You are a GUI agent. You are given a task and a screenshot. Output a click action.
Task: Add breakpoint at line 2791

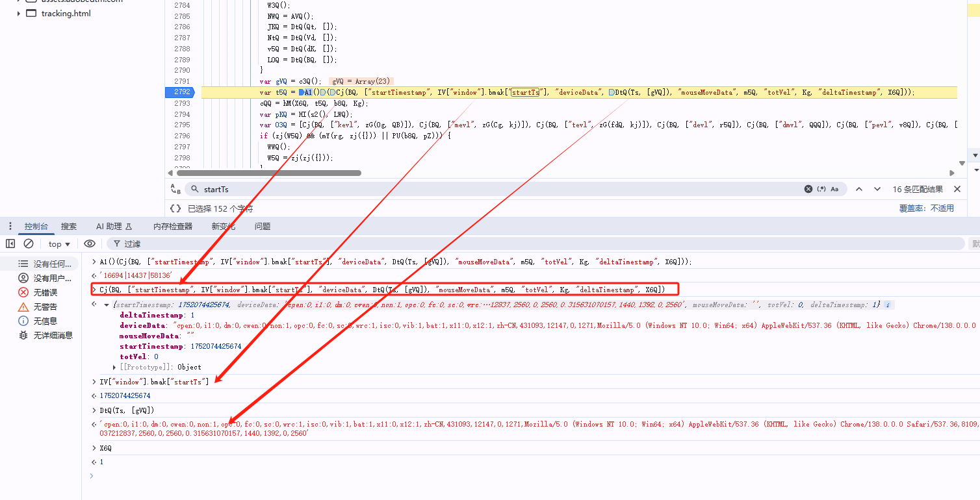182,81
